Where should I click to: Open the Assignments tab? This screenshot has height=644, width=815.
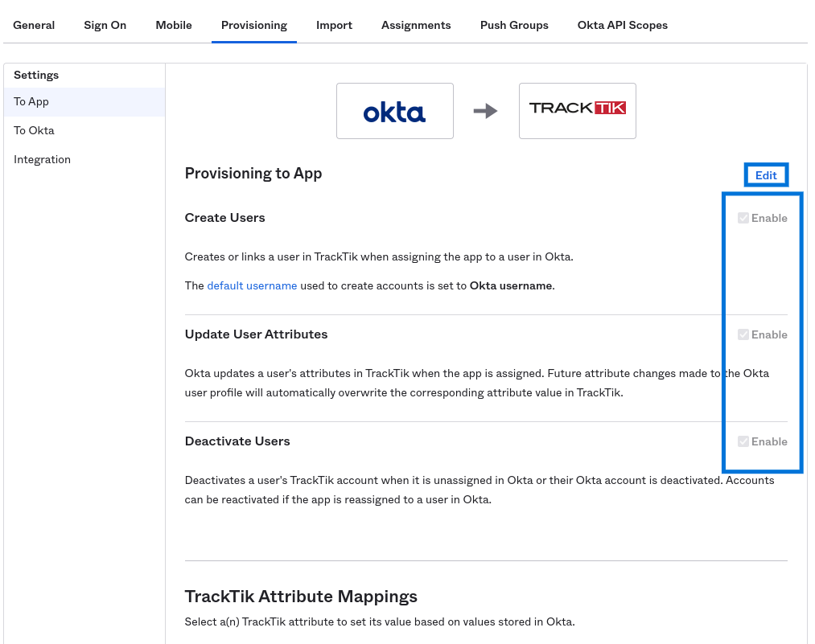coord(416,25)
